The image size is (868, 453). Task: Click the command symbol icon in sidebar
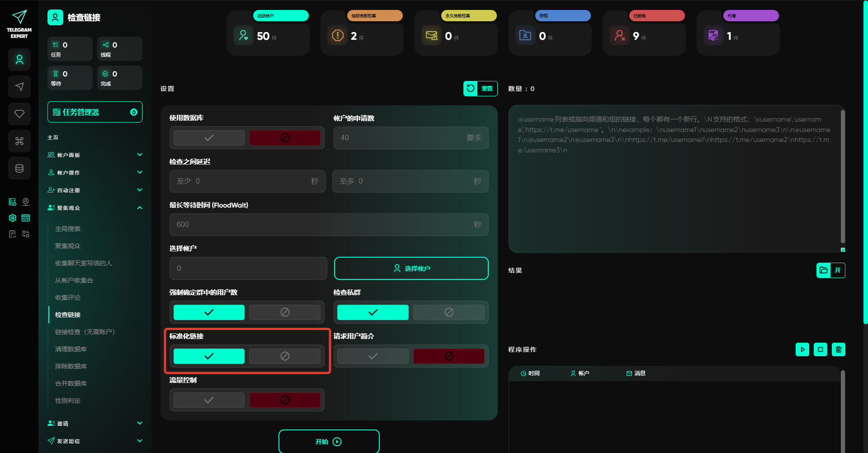[19, 141]
